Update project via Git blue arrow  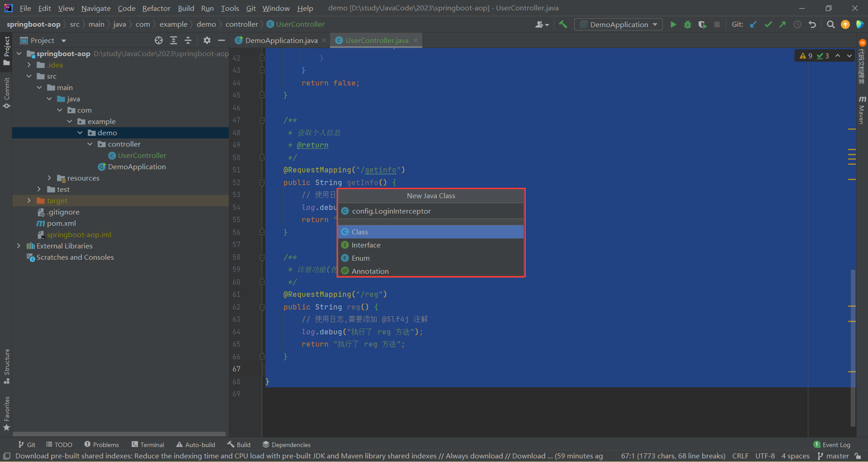[x=753, y=24]
